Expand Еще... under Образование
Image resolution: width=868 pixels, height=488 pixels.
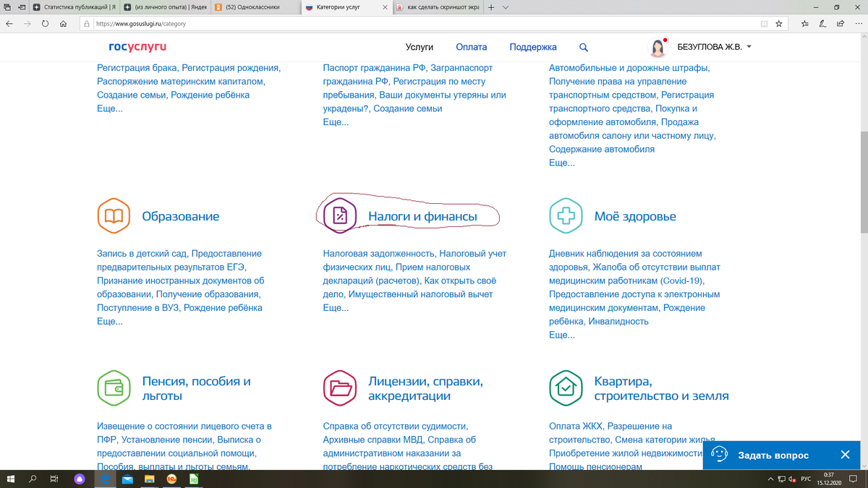(110, 322)
